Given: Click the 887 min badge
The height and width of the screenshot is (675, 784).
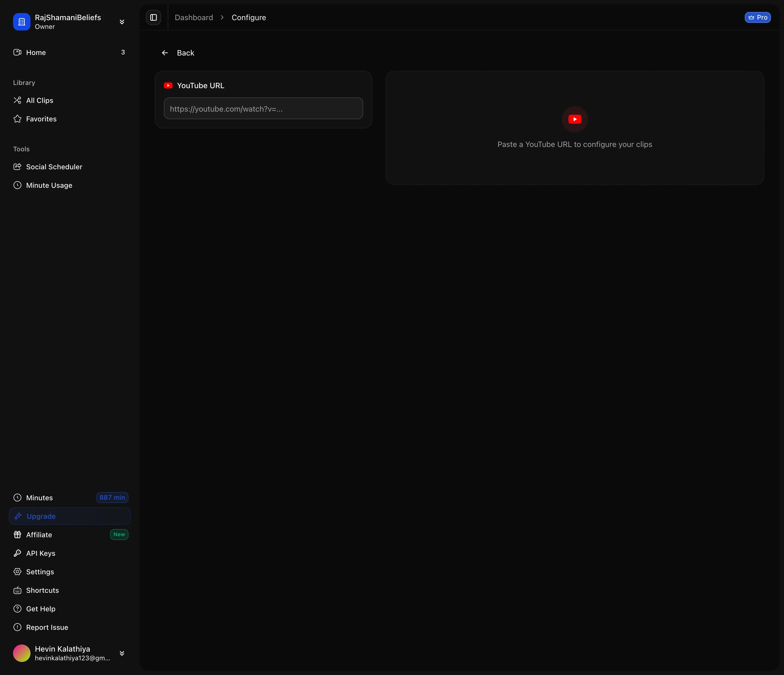Looking at the screenshot, I should [x=112, y=498].
